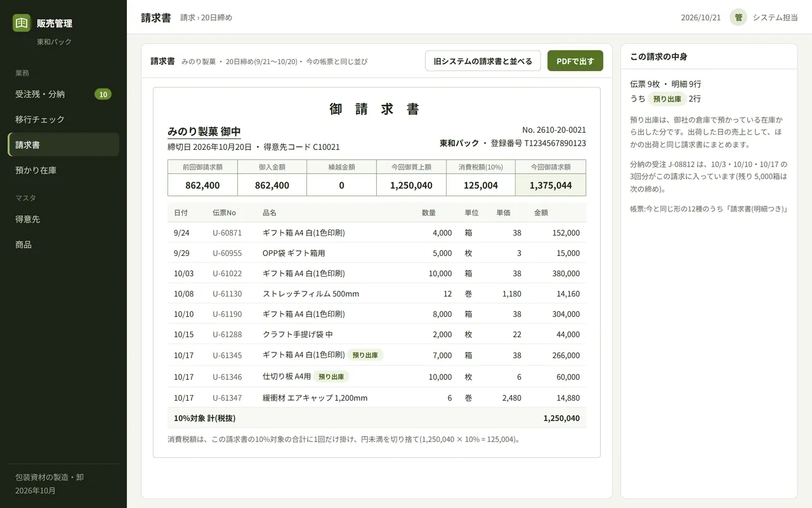
Task: Click amount 14,160 in table
Action: 568,294
